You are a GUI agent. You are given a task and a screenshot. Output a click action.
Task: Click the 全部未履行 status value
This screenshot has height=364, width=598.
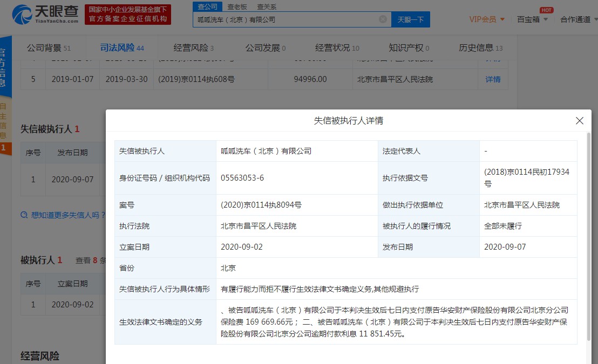tap(502, 226)
